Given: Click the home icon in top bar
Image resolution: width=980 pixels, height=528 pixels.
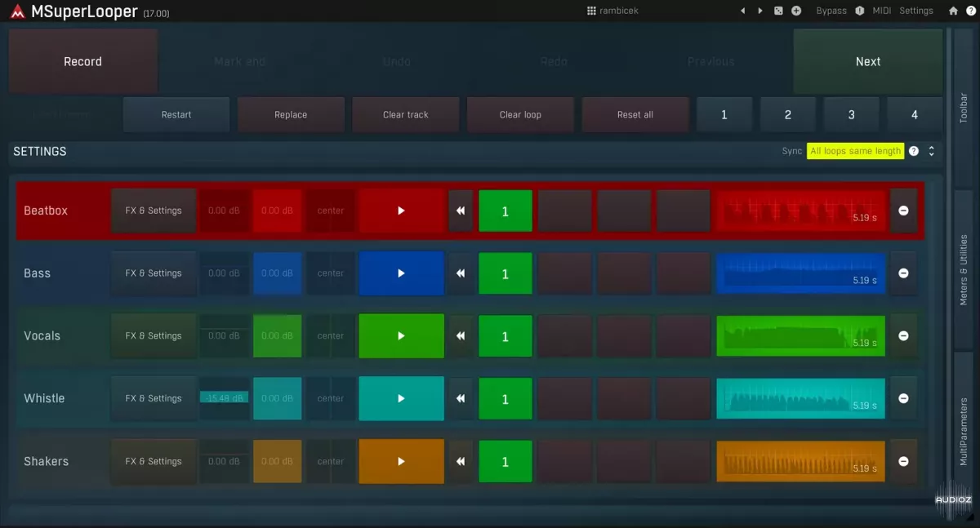Looking at the screenshot, I should [x=953, y=11].
